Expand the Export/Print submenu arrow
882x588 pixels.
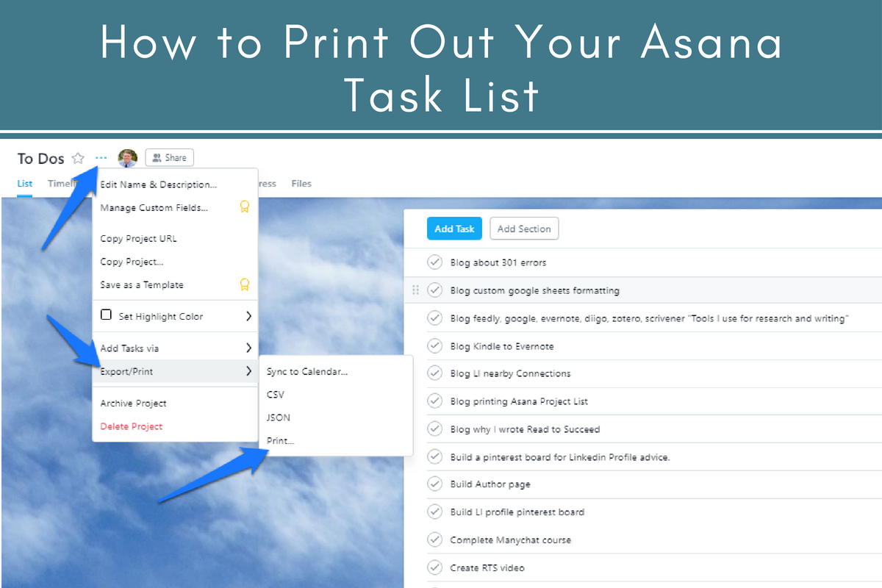(248, 371)
